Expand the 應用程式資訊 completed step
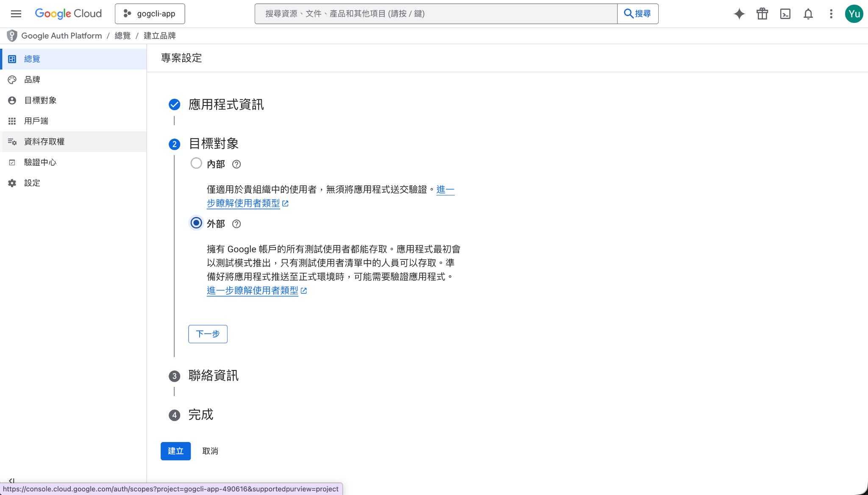This screenshot has height=495, width=868. click(226, 105)
